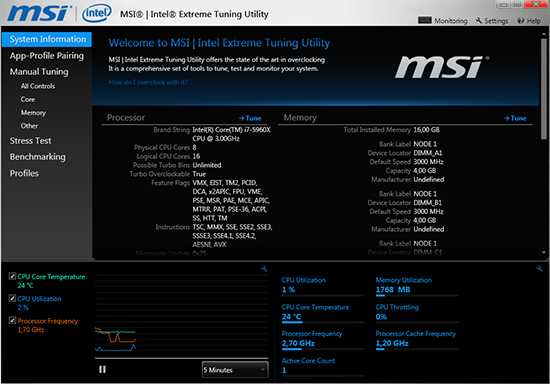Click Turbo Overclockable True value
This screenshot has height=384, width=550.
(199, 174)
